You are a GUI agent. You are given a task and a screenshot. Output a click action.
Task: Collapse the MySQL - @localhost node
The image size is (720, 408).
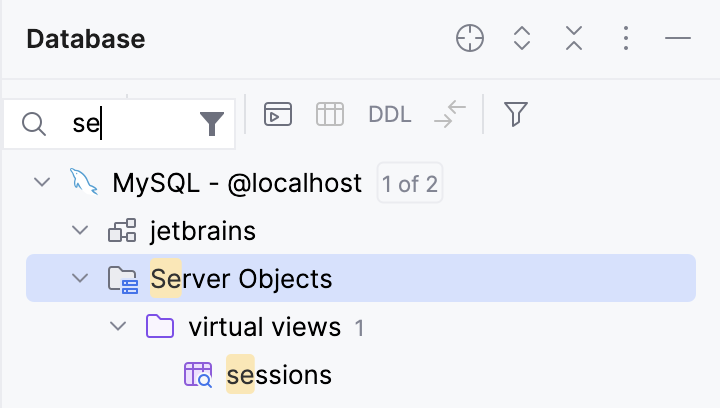pos(42,183)
